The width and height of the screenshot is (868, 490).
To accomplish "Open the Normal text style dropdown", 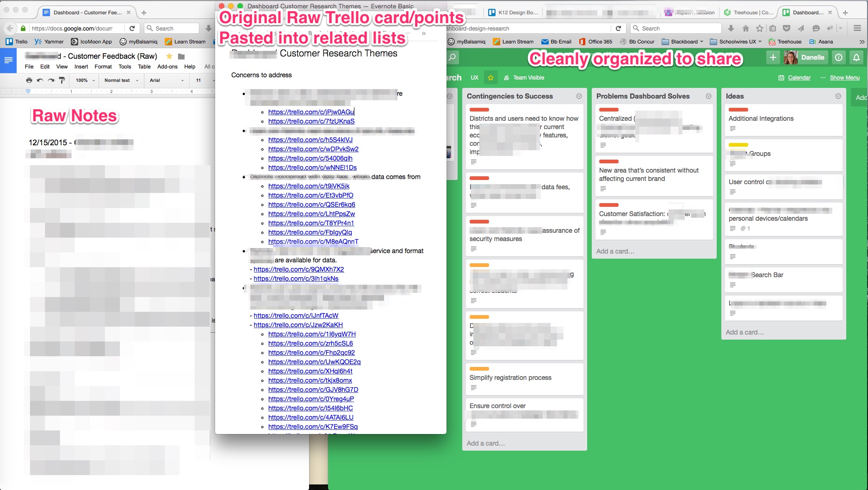I will click(121, 81).
